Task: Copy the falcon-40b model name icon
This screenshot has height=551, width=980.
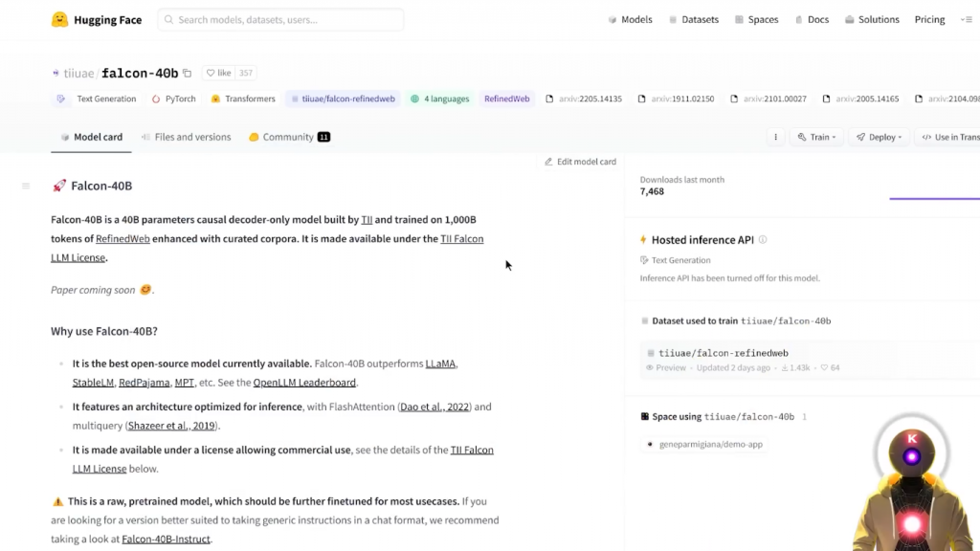Action: coord(188,74)
